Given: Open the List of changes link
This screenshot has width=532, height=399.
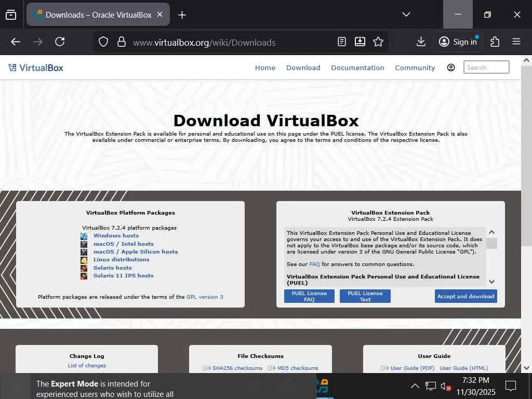Looking at the screenshot, I should 87,365.
